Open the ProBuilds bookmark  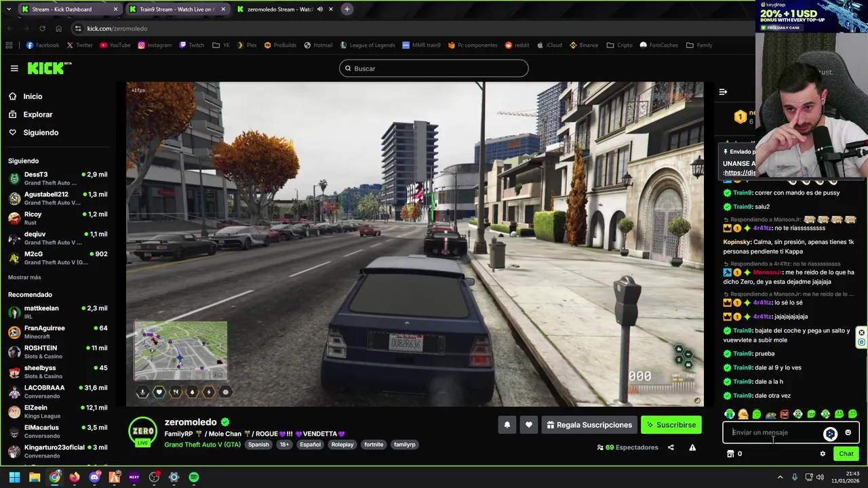point(280,45)
